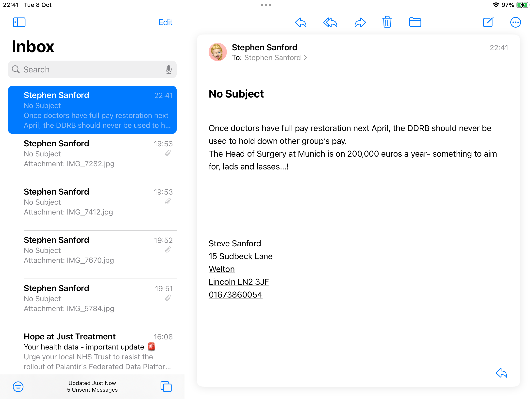
Task: Tap the paperclip on IMG_7282 message
Action: 168,153
